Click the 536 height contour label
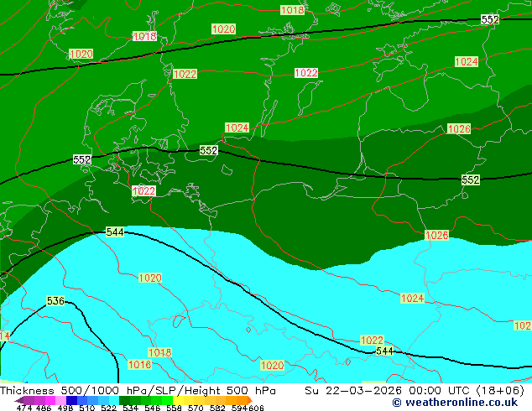Viewport: 532px width, 411px height. [x=55, y=301]
